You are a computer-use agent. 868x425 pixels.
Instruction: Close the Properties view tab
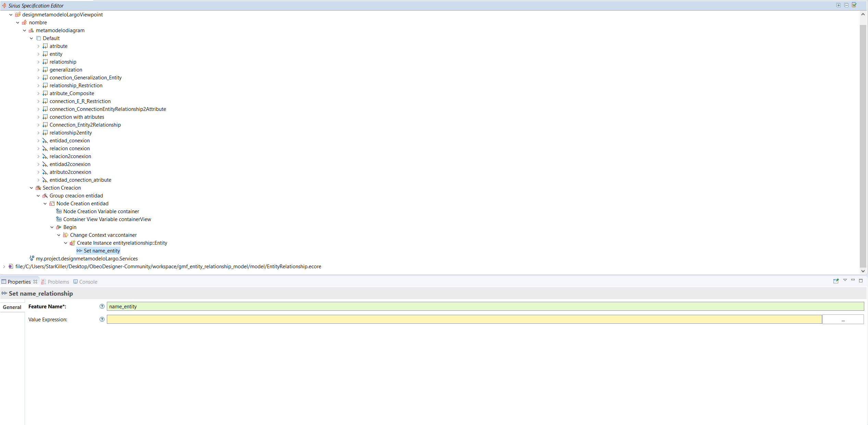35,282
